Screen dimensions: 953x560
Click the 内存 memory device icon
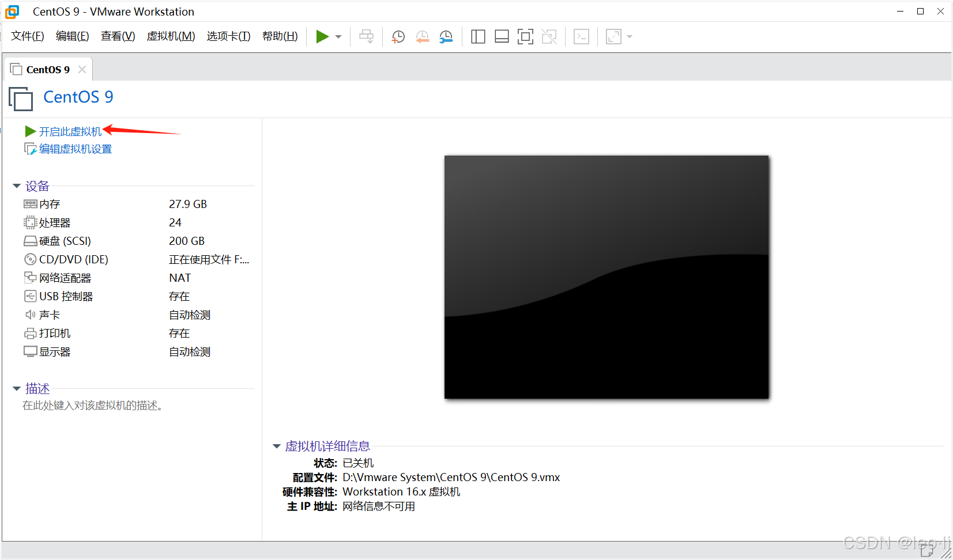31,204
